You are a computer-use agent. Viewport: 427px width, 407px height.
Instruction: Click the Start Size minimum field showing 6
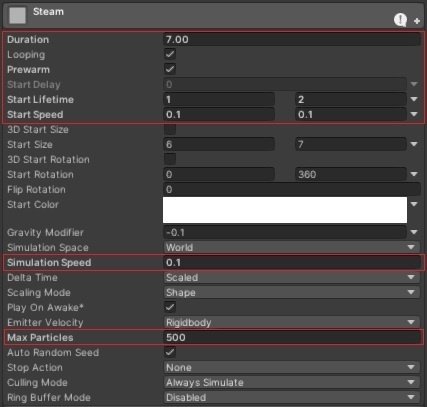pyautogui.click(x=219, y=144)
